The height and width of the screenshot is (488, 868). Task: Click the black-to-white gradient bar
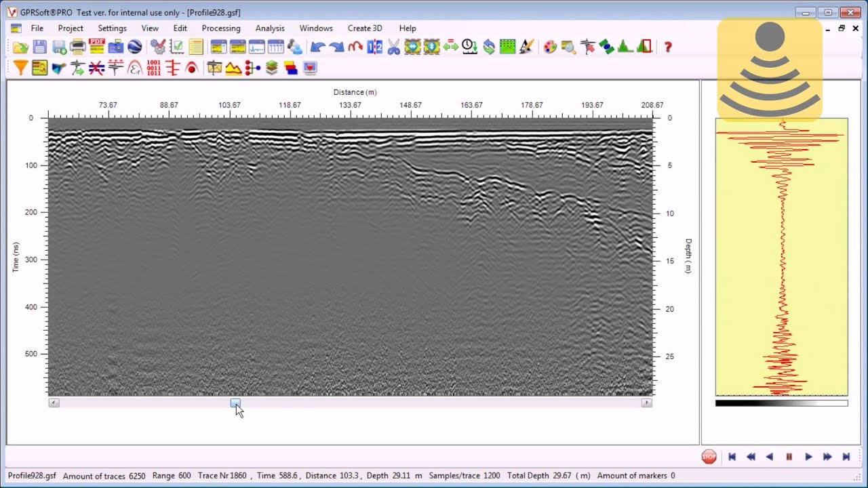[781, 403]
